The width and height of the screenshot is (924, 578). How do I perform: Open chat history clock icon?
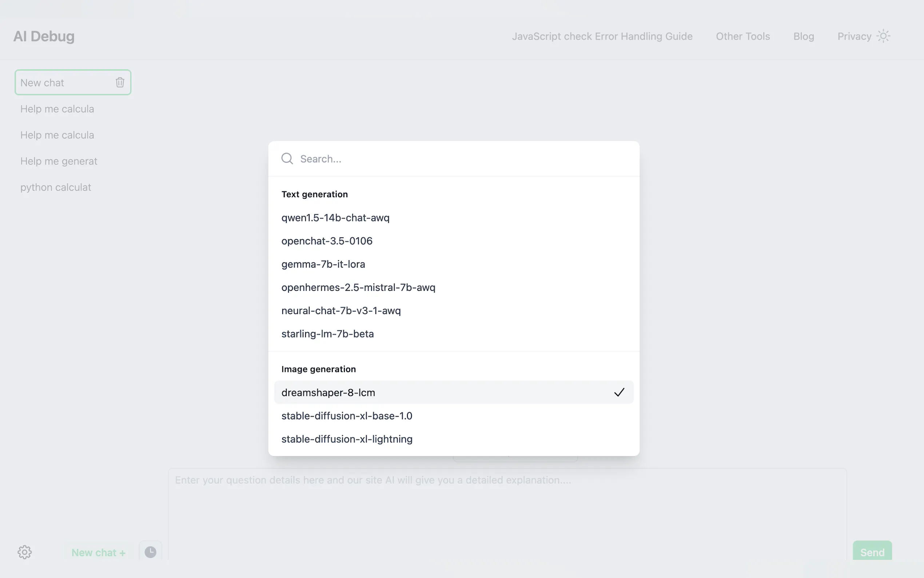[151, 552]
